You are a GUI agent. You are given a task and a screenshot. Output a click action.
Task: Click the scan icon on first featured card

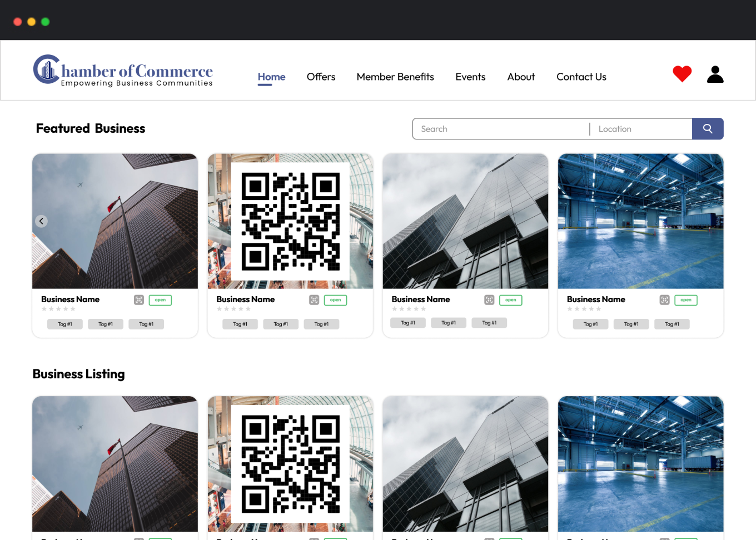tap(139, 300)
